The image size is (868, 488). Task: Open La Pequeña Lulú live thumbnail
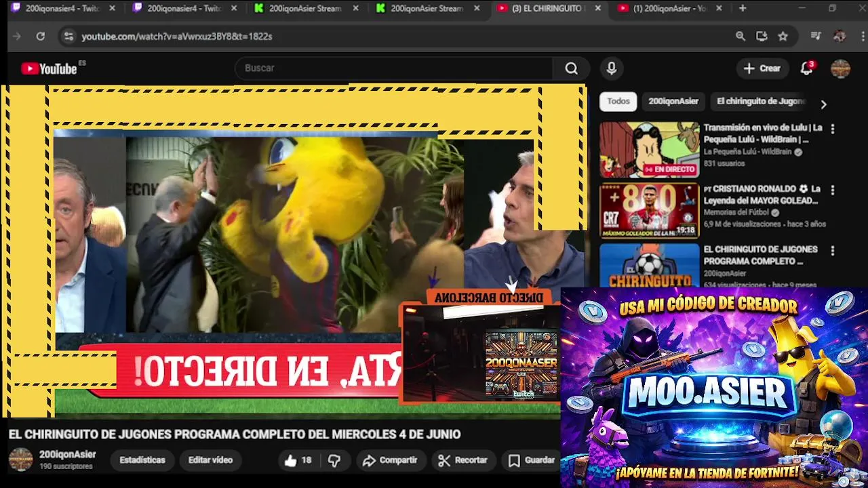649,150
